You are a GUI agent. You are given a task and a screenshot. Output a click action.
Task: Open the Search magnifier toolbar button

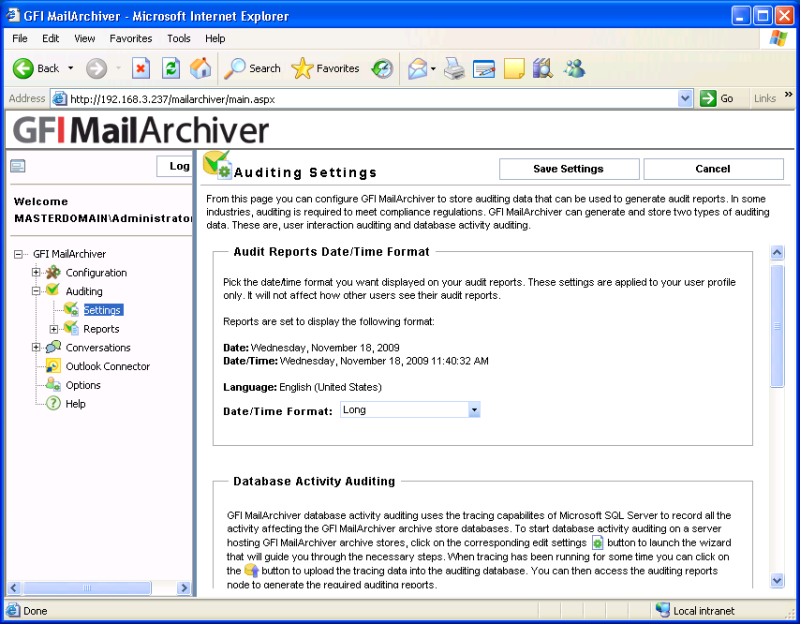point(253,68)
